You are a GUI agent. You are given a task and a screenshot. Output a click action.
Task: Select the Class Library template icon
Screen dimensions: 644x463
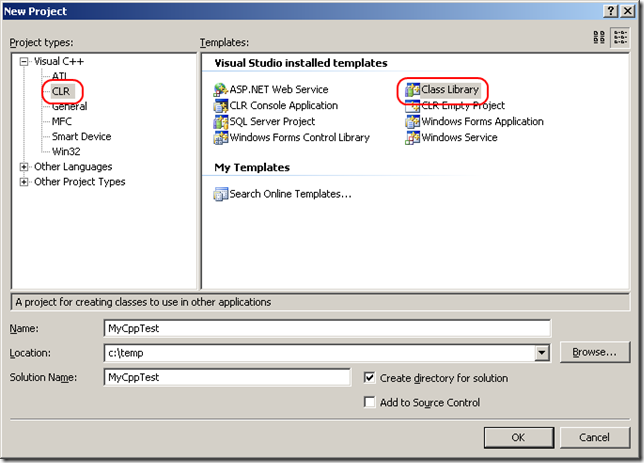tap(412, 90)
